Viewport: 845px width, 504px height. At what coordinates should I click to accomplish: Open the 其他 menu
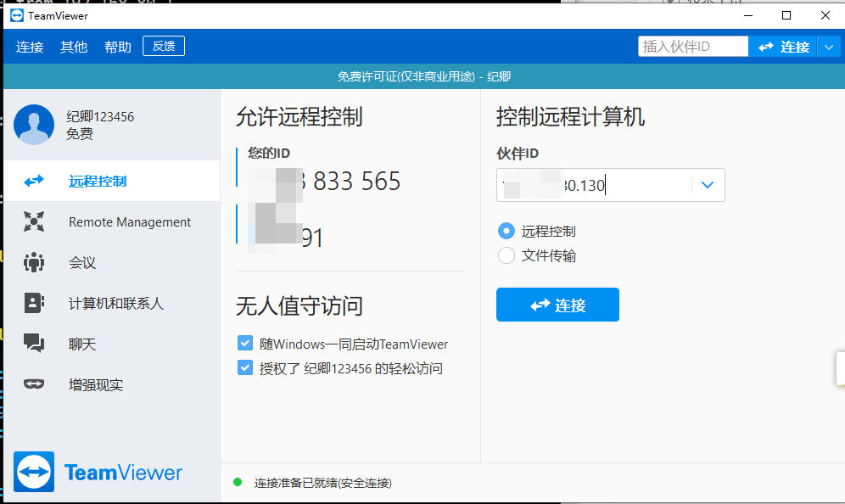[74, 47]
